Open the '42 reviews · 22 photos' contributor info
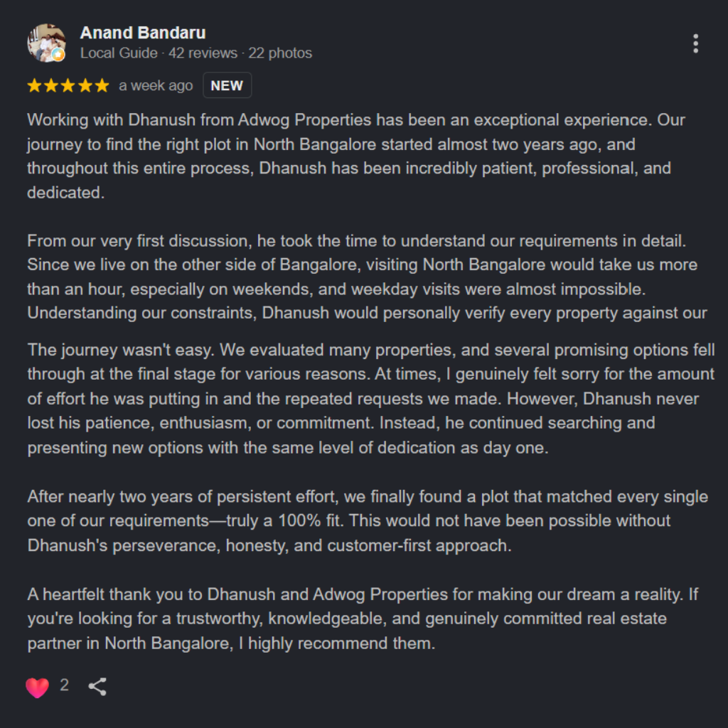The image size is (728, 728). pos(240,53)
